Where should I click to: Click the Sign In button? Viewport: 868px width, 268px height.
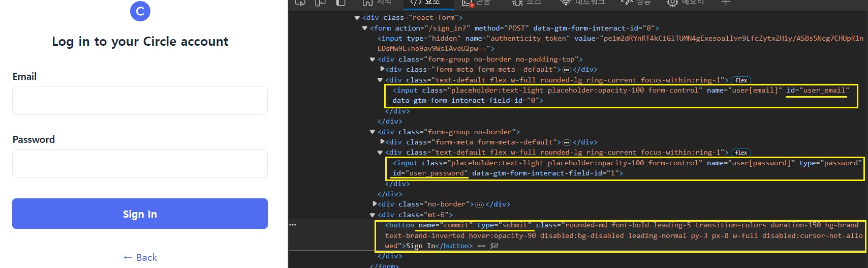click(140, 214)
